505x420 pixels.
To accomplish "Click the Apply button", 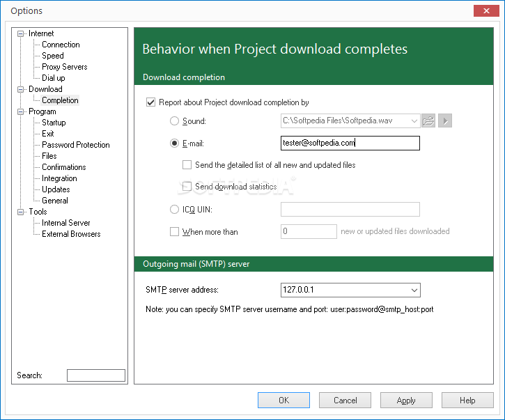I will (406, 400).
